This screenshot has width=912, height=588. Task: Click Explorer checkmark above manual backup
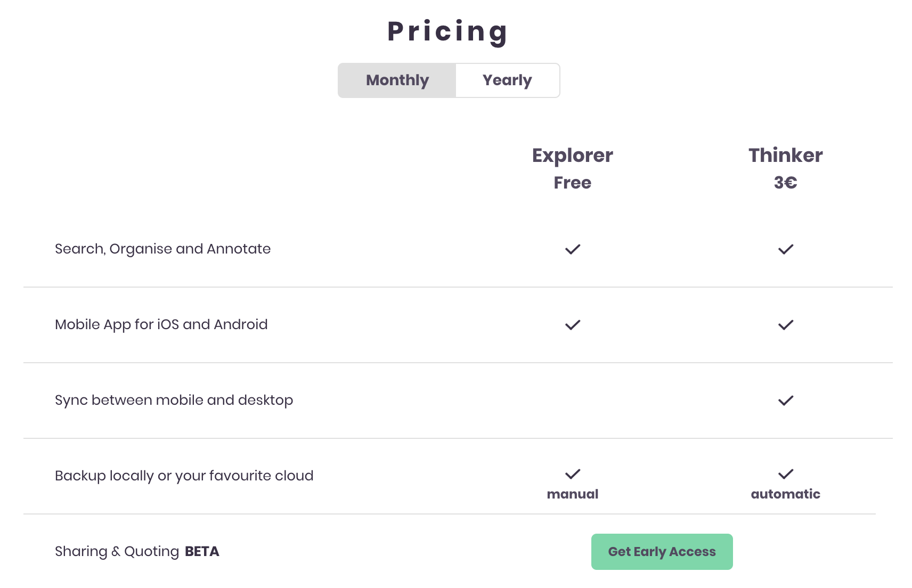(x=572, y=473)
